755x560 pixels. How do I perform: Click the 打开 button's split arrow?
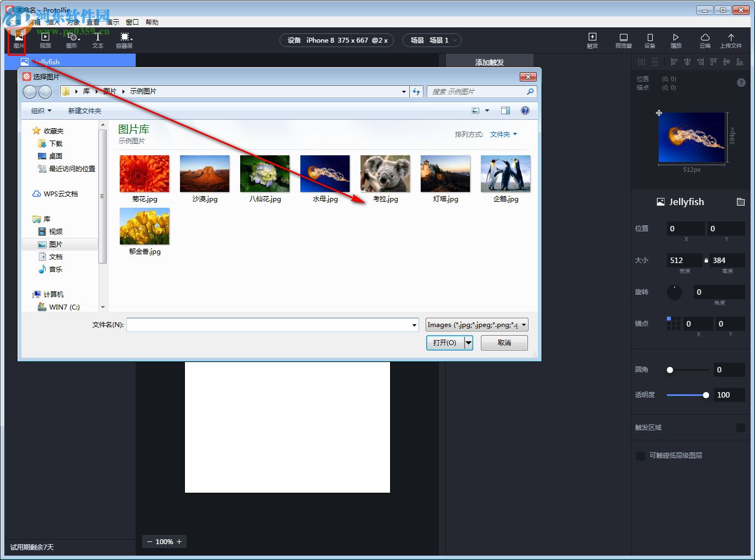tap(469, 343)
